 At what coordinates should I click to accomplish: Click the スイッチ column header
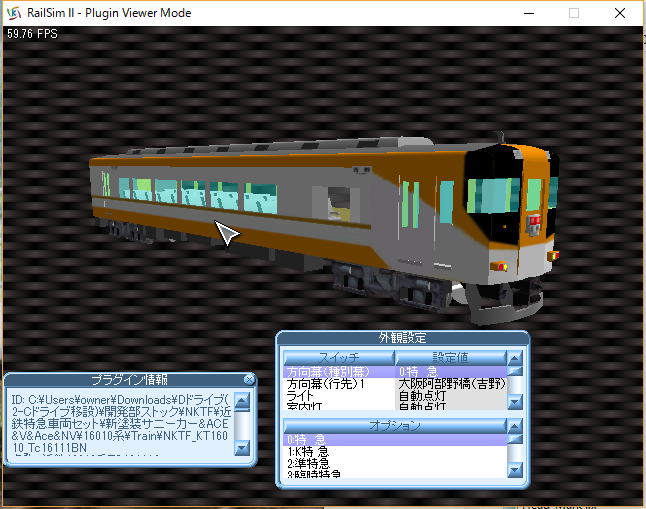(x=339, y=358)
